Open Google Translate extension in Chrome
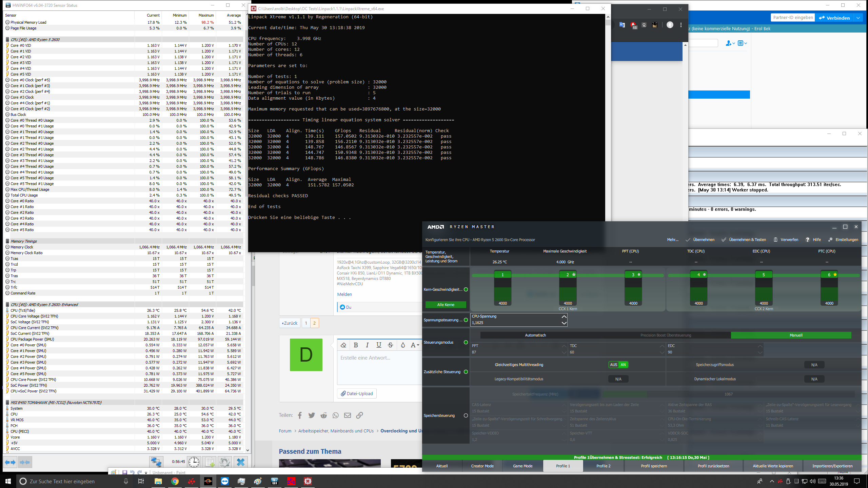Image resolution: width=868 pixels, height=488 pixels. coord(622,25)
